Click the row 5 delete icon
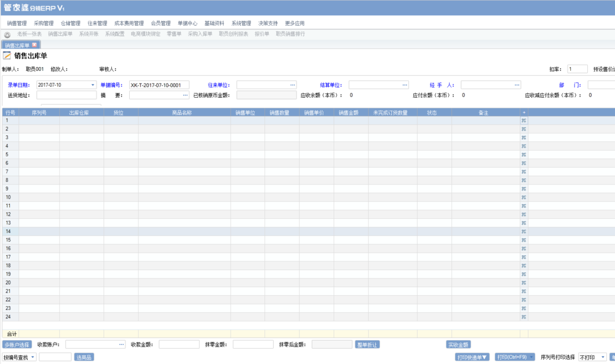The image size is (615, 364). (x=523, y=154)
